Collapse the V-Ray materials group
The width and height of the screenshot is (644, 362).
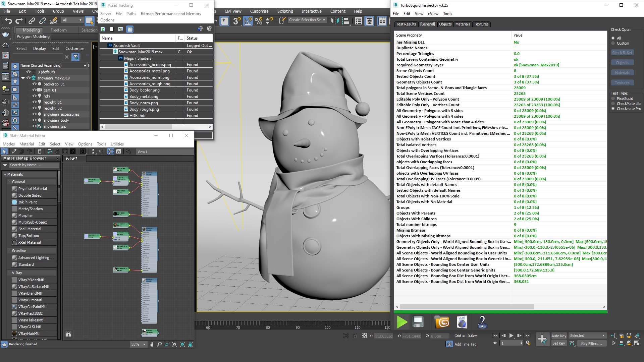click(9, 273)
